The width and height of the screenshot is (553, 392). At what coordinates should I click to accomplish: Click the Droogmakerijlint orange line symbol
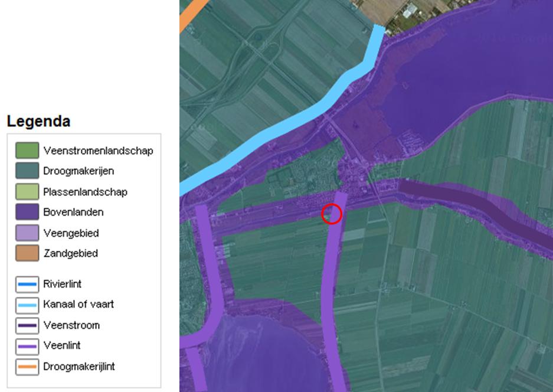coord(27,367)
